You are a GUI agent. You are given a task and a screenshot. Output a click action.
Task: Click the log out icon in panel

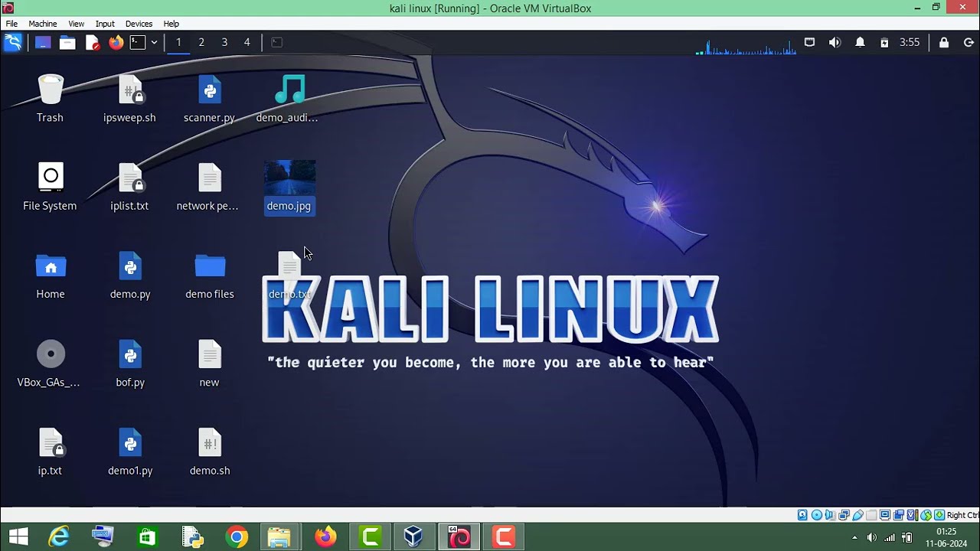pyautogui.click(x=969, y=42)
